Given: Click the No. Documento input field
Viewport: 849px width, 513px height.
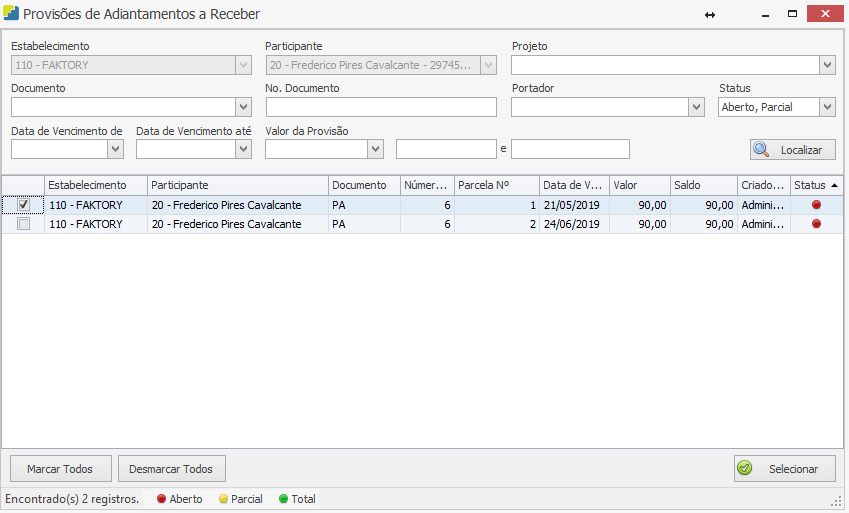Looking at the screenshot, I should 381,107.
